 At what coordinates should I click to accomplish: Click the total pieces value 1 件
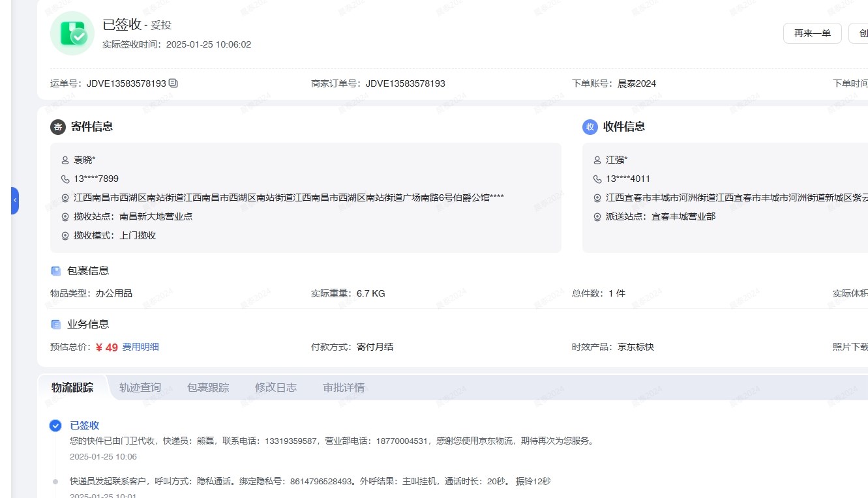(617, 293)
